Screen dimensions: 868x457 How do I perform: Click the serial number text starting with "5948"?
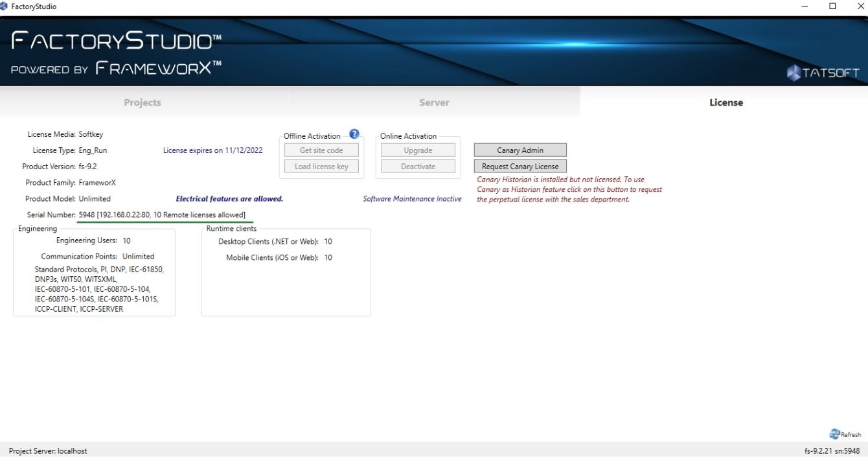[162, 215]
